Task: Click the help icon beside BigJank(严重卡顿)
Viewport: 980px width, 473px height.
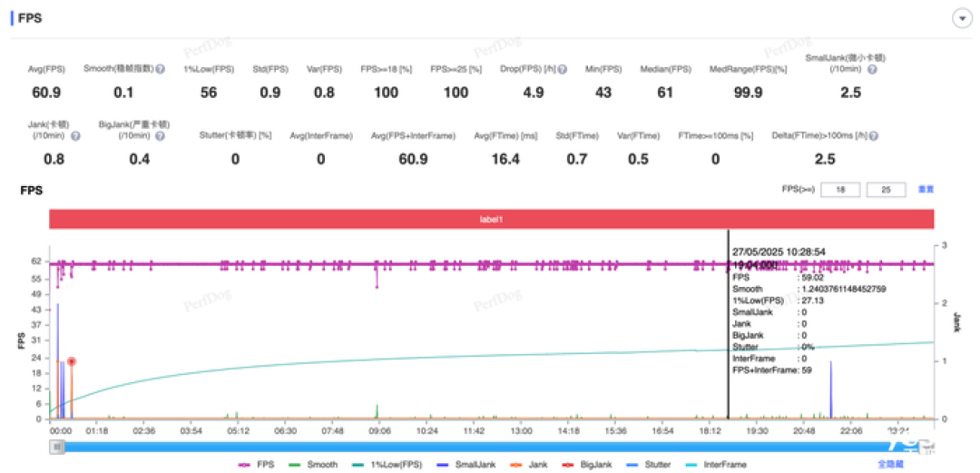Action: click(161, 136)
